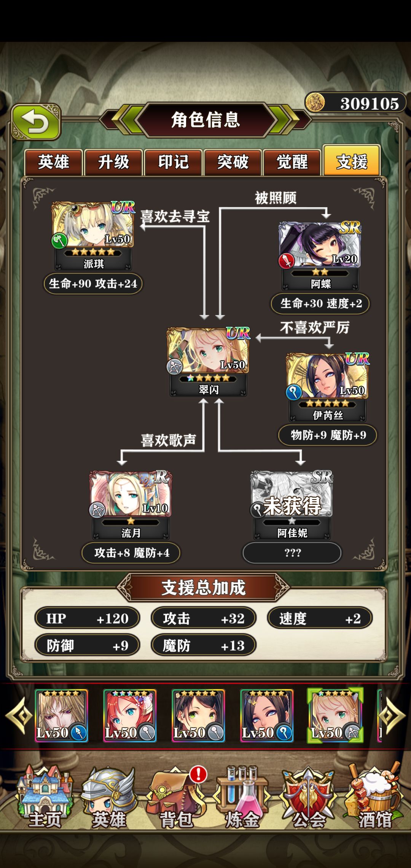Open the 背包 backpack icon
Screen dimensions: 411x868
point(176,797)
